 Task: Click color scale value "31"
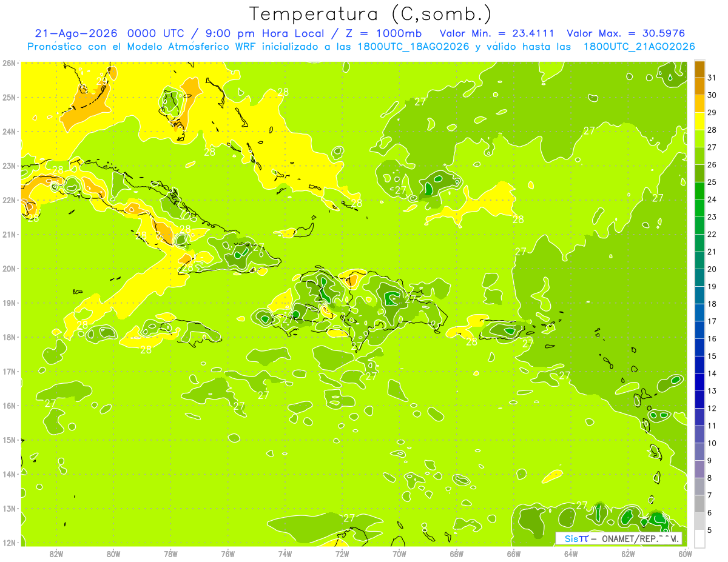(x=712, y=77)
